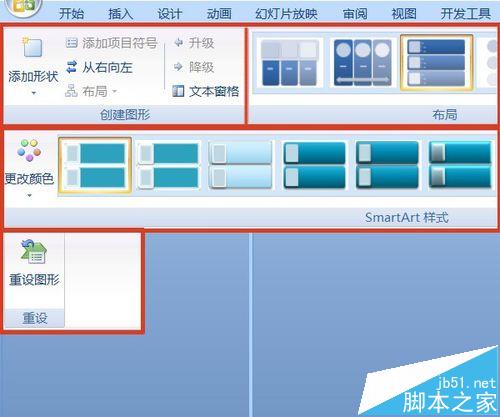Select the highlighted vertical picture list layout
500x417 pixels.
pyautogui.click(x=436, y=63)
